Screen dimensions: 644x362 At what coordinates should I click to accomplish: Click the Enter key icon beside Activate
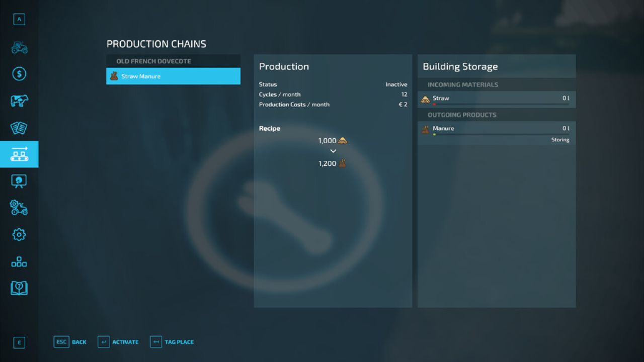pyautogui.click(x=104, y=342)
